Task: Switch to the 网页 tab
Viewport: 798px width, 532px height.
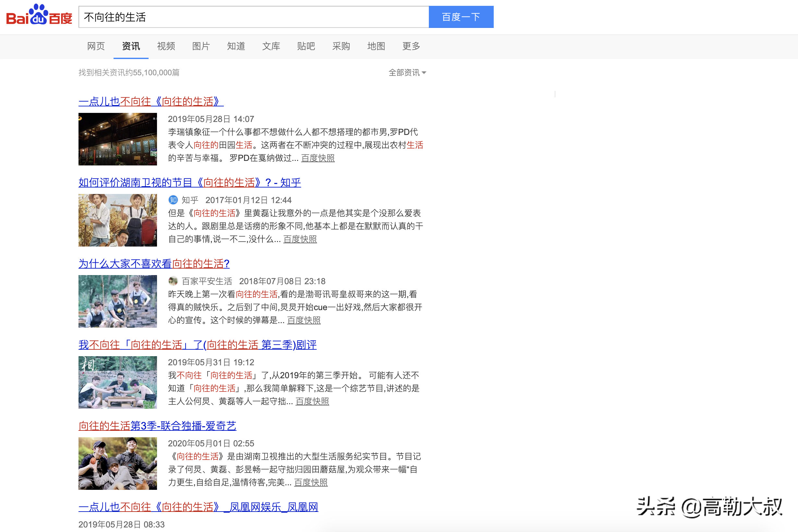Action: pos(96,46)
